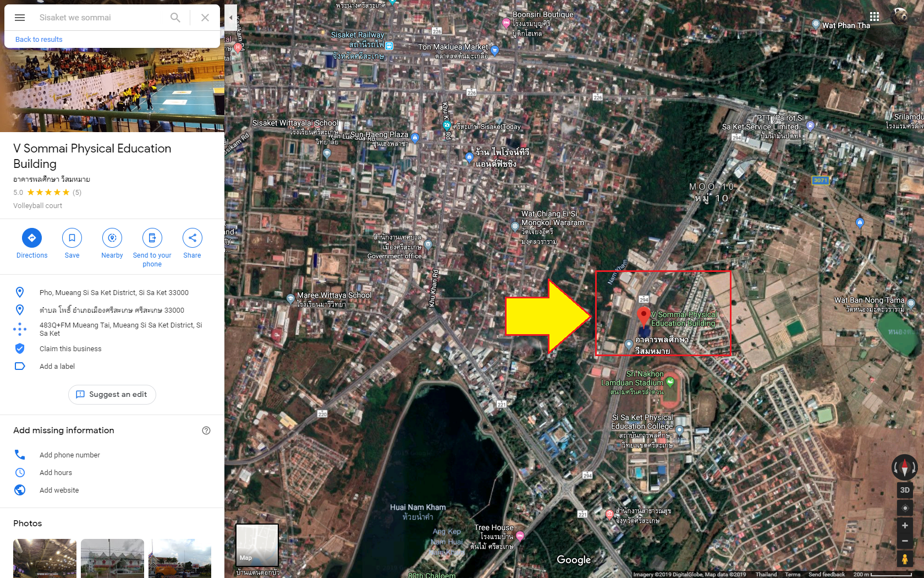This screenshot has height=578, width=924.
Task: Click Send to your phone icon
Action: click(x=152, y=238)
